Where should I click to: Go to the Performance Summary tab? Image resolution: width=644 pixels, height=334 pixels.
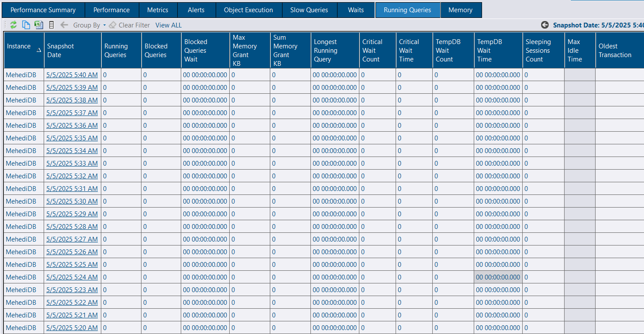coord(43,10)
